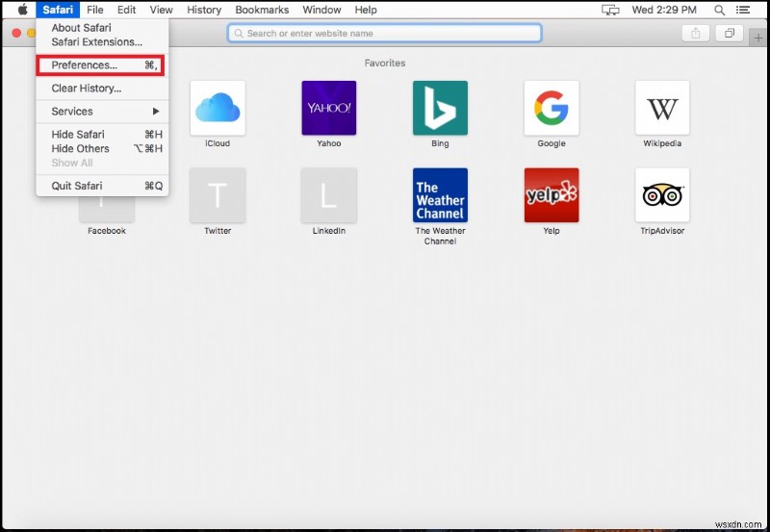Click the Wed 2:29 PM clock
The height and width of the screenshot is (532, 770).
click(x=664, y=10)
